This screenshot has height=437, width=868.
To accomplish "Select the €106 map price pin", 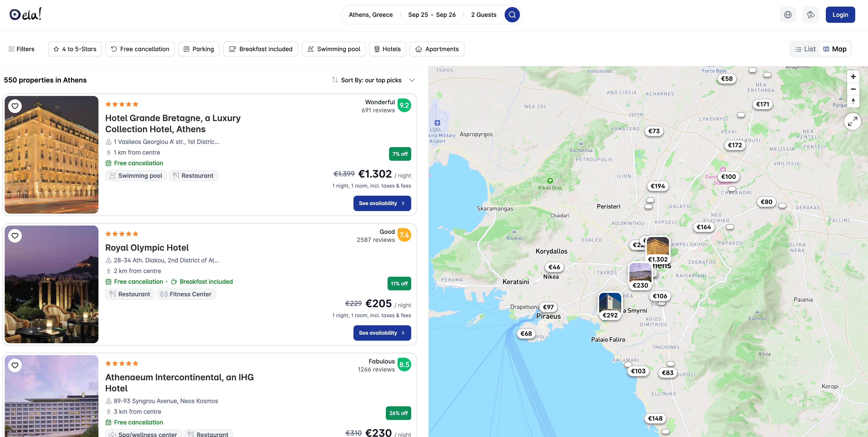I will (x=660, y=296).
